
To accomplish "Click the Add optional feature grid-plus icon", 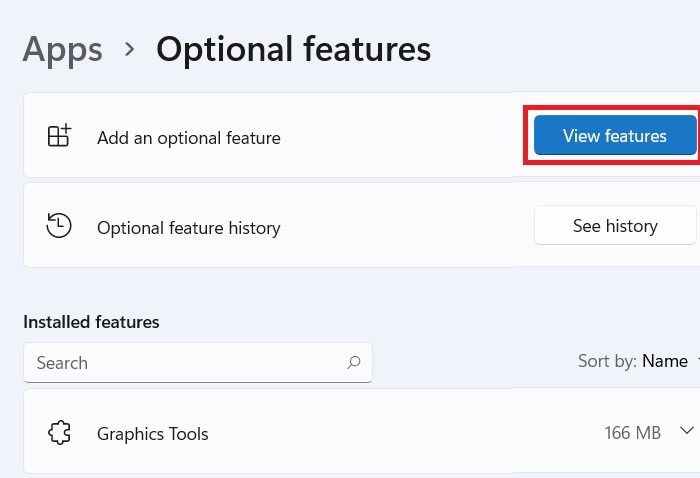I will (59, 137).
